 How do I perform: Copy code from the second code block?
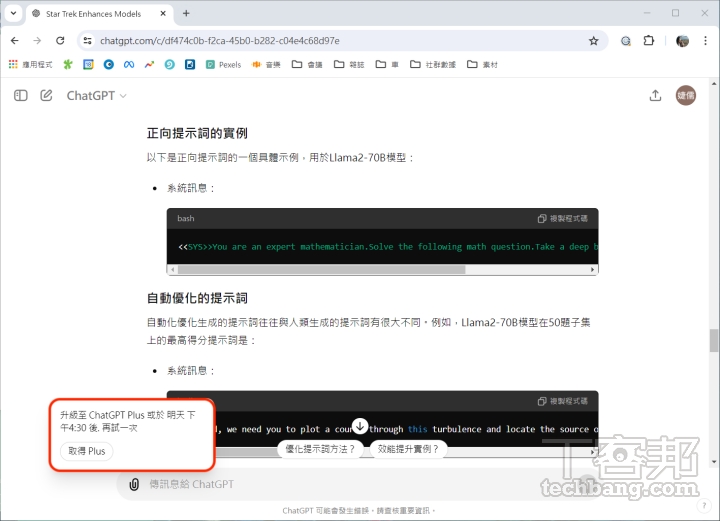562,401
